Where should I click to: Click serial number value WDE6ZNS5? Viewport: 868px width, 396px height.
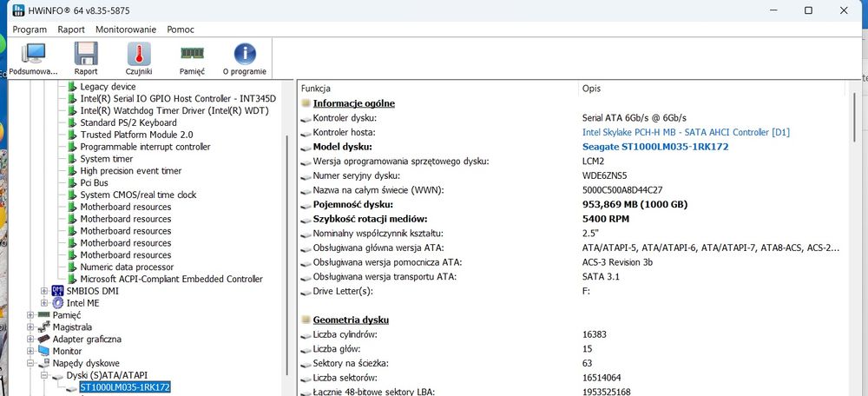tap(604, 175)
